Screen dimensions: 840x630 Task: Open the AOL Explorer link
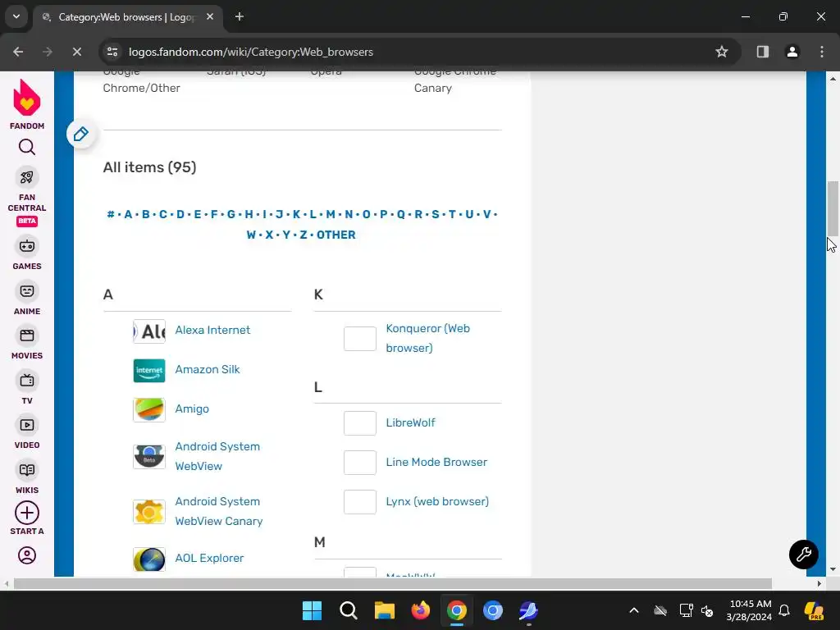[209, 558]
